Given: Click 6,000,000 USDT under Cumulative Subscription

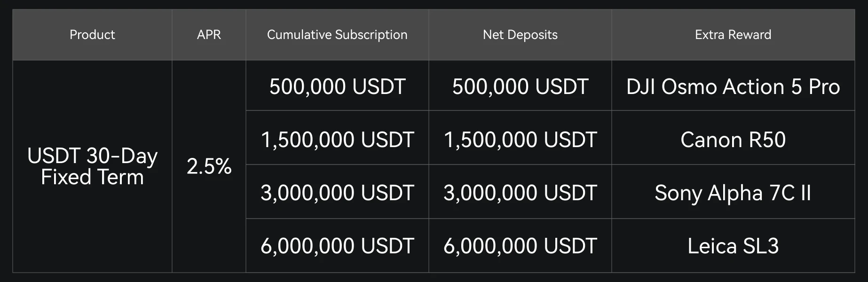Looking at the screenshot, I should [337, 246].
